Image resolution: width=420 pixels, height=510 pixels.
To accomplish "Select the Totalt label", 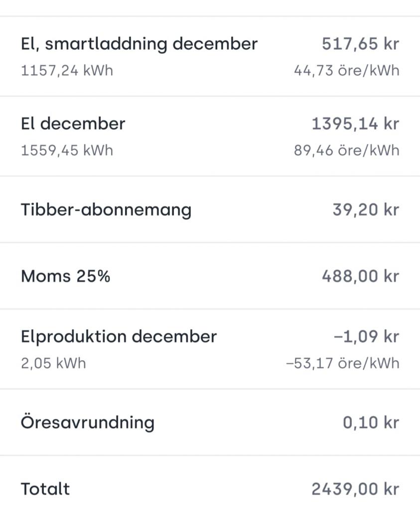I will pyautogui.click(x=45, y=489).
